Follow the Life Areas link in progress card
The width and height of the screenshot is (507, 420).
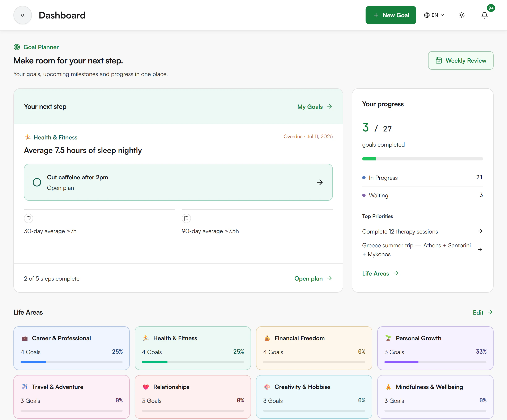coord(380,273)
